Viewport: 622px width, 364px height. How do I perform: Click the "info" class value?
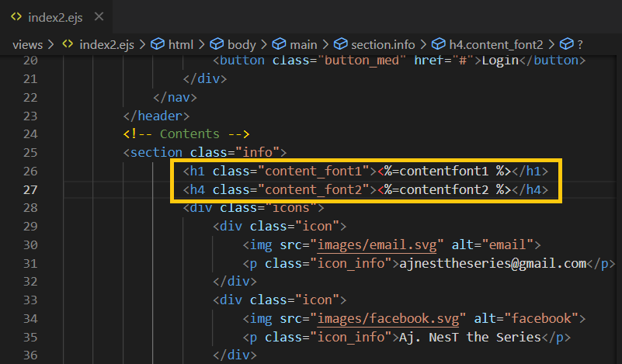pos(258,153)
